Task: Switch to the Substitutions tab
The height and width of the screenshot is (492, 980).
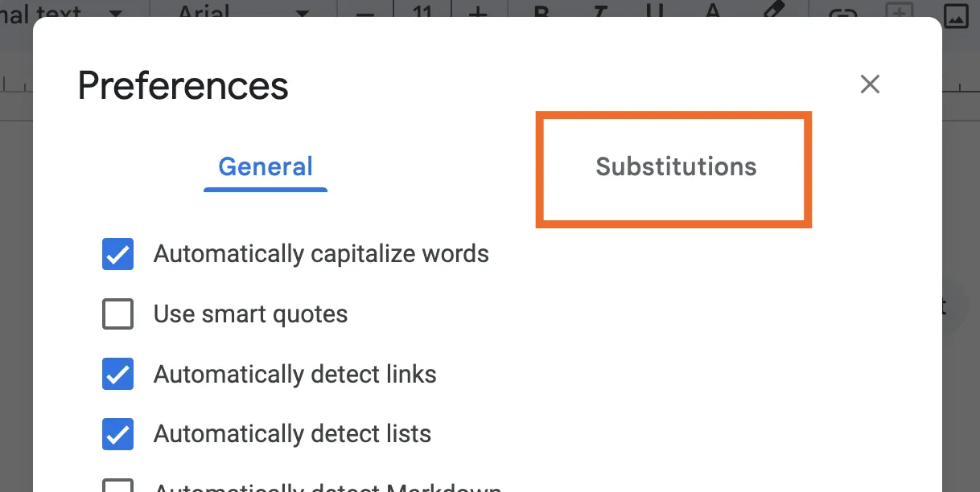Action: [x=676, y=167]
